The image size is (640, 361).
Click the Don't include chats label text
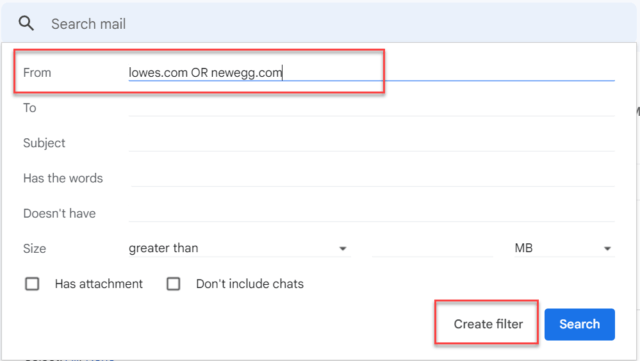[250, 284]
